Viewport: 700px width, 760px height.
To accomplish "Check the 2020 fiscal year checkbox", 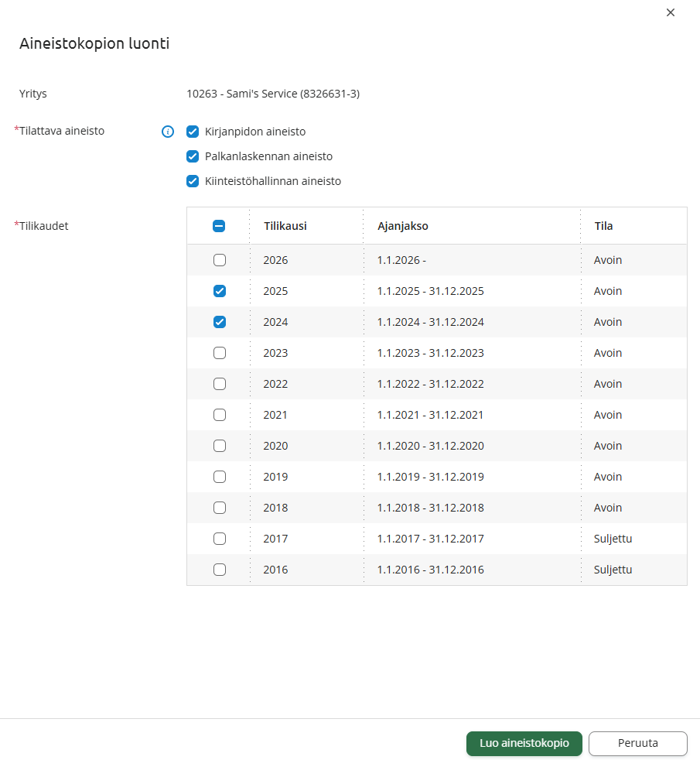I will click(x=220, y=446).
